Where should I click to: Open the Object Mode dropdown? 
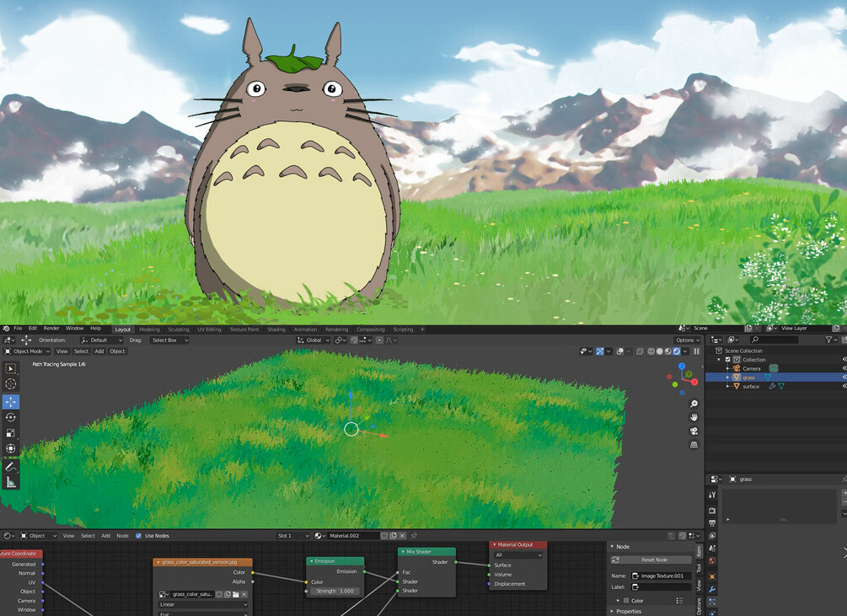point(28,351)
